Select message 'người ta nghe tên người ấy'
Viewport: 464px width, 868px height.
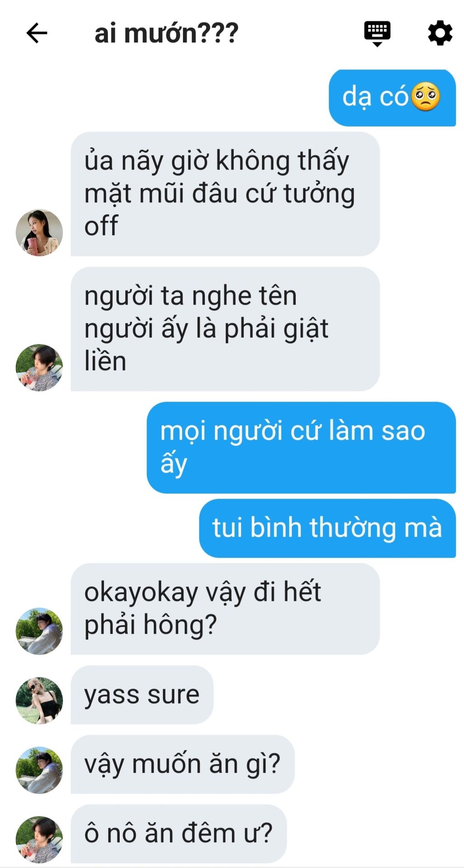[225, 329]
